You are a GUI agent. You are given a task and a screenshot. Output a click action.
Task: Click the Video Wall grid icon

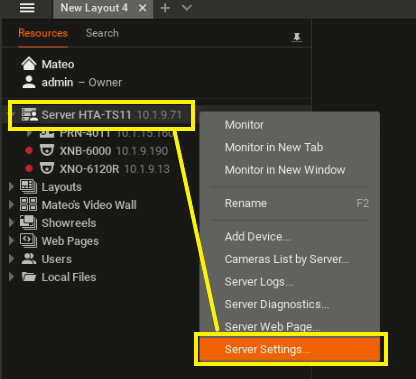coord(28,204)
